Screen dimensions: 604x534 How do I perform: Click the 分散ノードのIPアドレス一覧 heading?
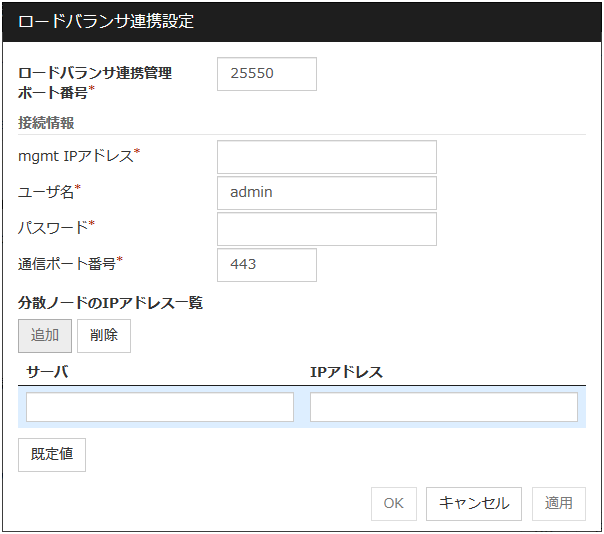point(110,303)
